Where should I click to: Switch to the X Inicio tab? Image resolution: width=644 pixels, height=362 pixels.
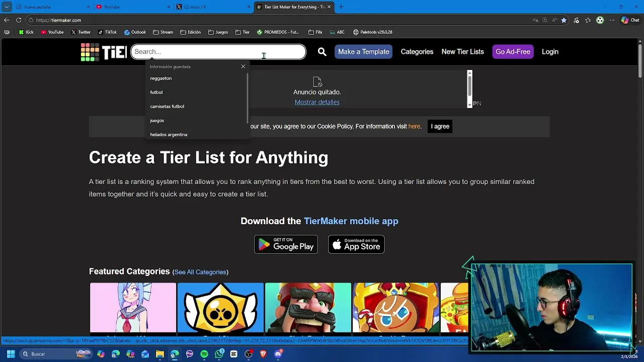[213, 7]
